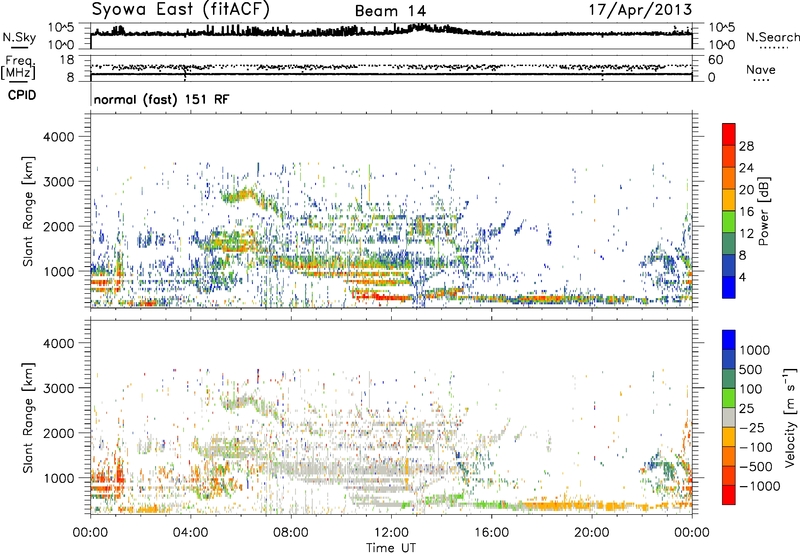The image size is (800, 554).
Task: Click the '12:00' time tick label
Action: point(391,533)
